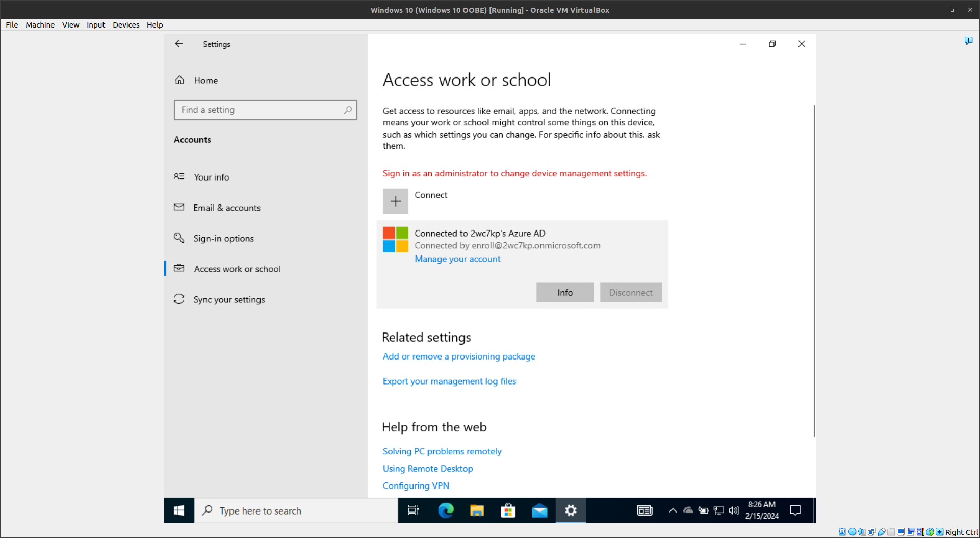Launch Microsoft Store from the taskbar
The height and width of the screenshot is (538, 980).
[x=508, y=510]
